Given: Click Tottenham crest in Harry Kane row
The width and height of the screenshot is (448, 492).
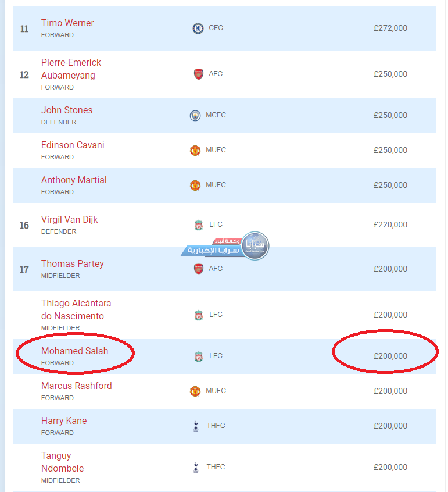Looking at the screenshot, I should pyautogui.click(x=195, y=426).
